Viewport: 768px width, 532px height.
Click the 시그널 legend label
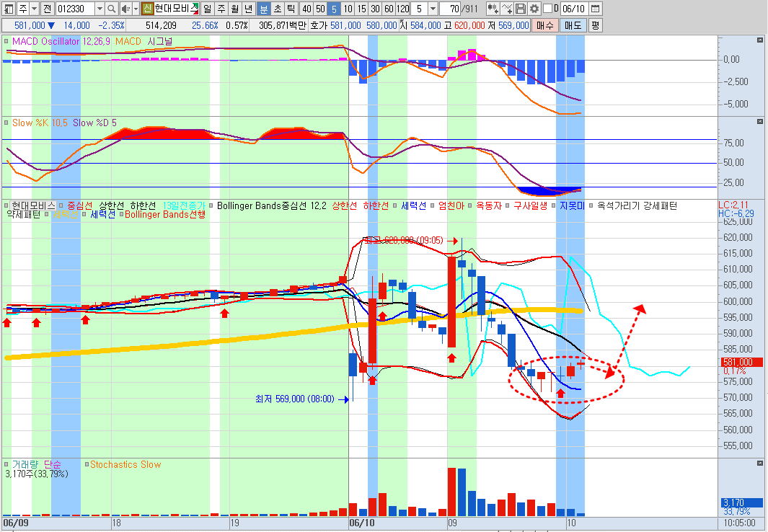(159, 41)
